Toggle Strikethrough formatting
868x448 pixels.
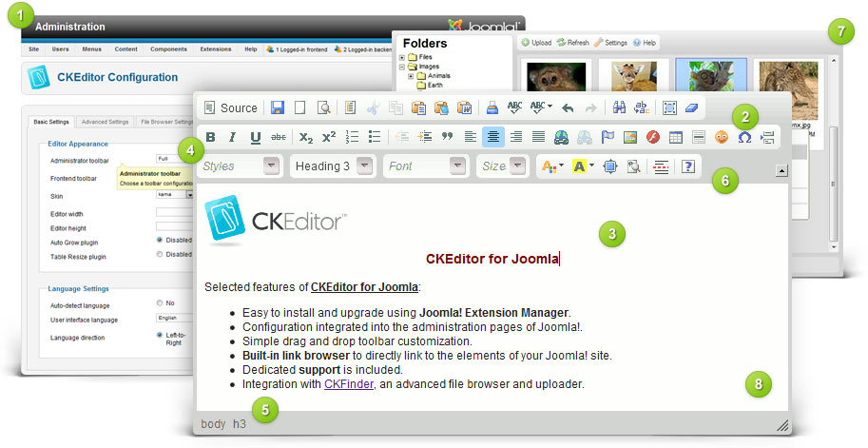(x=278, y=137)
